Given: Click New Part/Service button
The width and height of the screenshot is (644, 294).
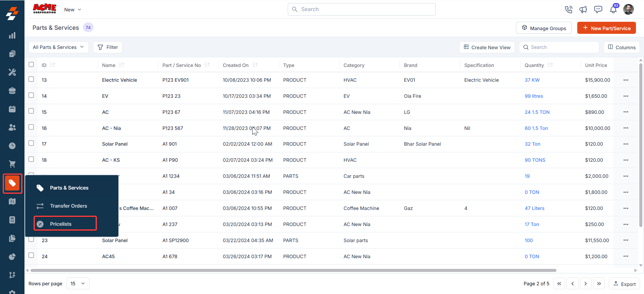Looking at the screenshot, I should 606,28.
